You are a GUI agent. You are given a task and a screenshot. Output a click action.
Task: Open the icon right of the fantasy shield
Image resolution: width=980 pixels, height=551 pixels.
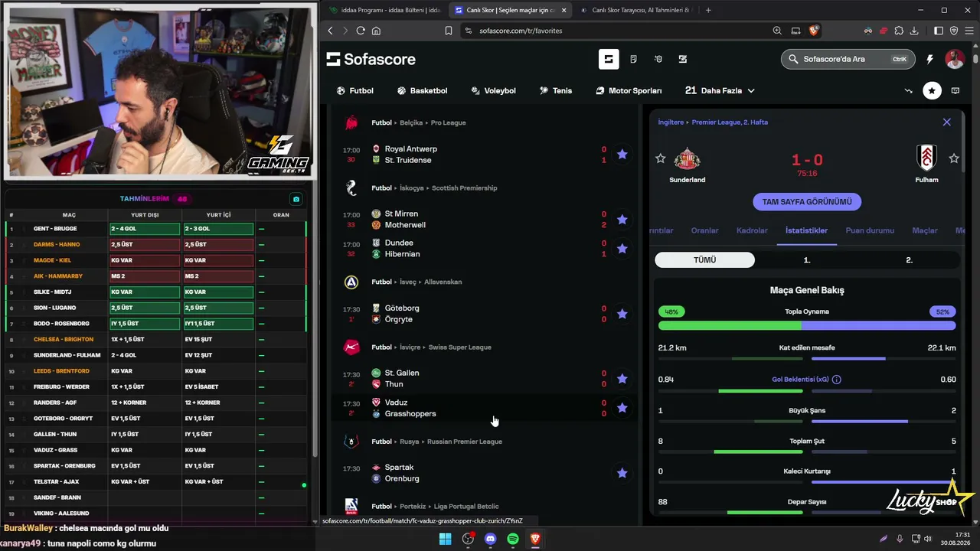683,59
